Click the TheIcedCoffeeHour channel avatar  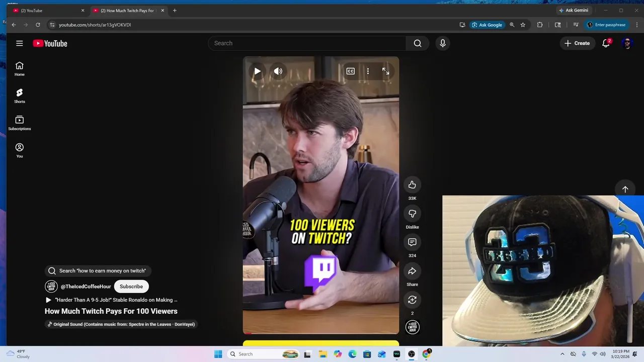coord(51,287)
